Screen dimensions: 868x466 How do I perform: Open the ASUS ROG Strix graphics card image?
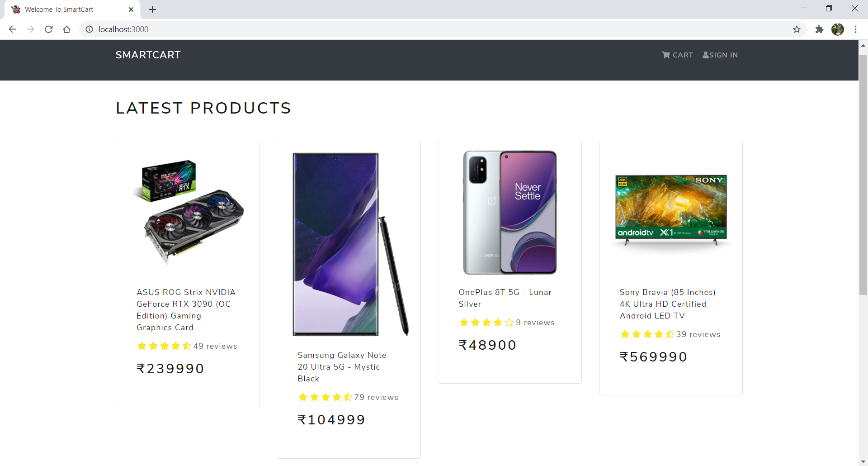pos(188,212)
